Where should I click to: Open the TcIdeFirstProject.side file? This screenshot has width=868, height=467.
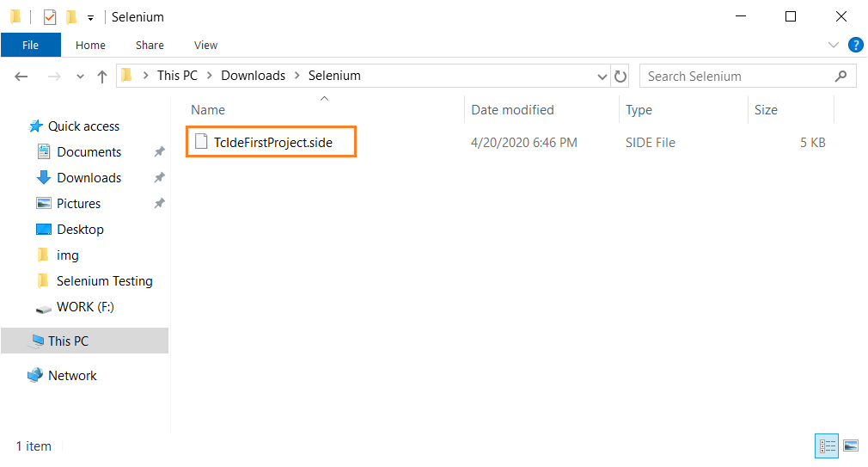(x=273, y=143)
